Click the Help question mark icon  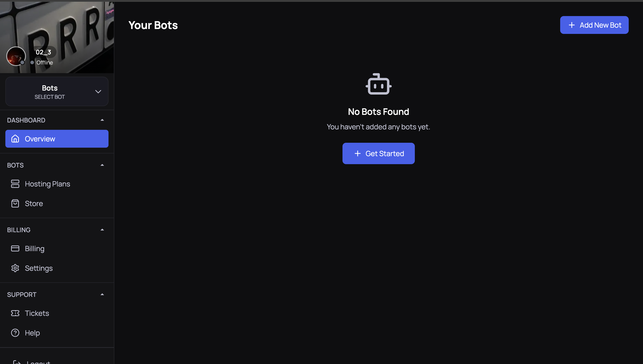(15, 333)
